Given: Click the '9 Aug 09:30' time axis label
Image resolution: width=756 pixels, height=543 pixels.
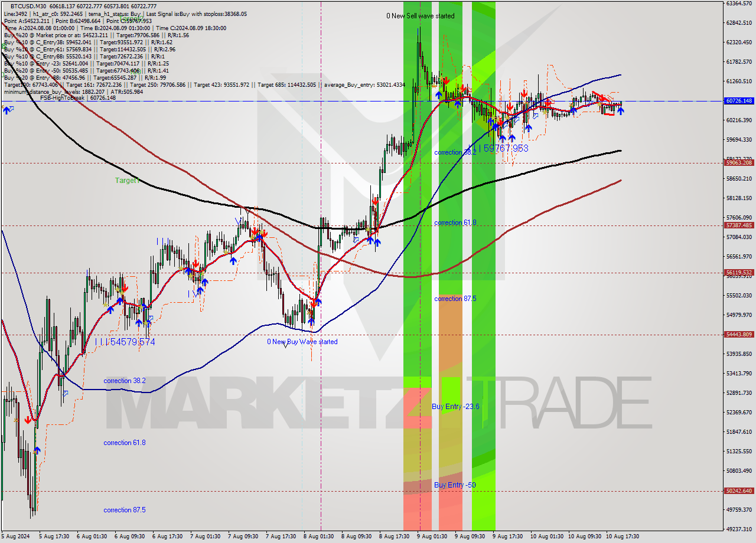Looking at the screenshot, I should 470,537.
